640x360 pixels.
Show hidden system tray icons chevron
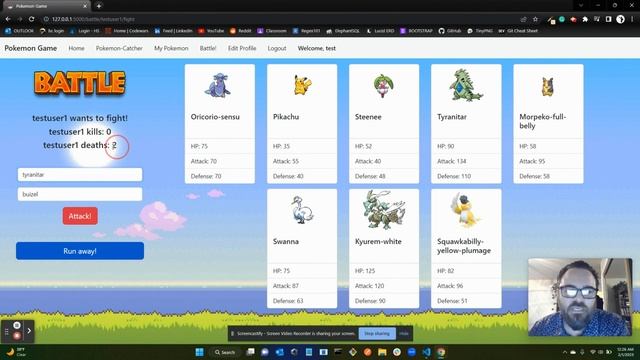tap(565, 352)
